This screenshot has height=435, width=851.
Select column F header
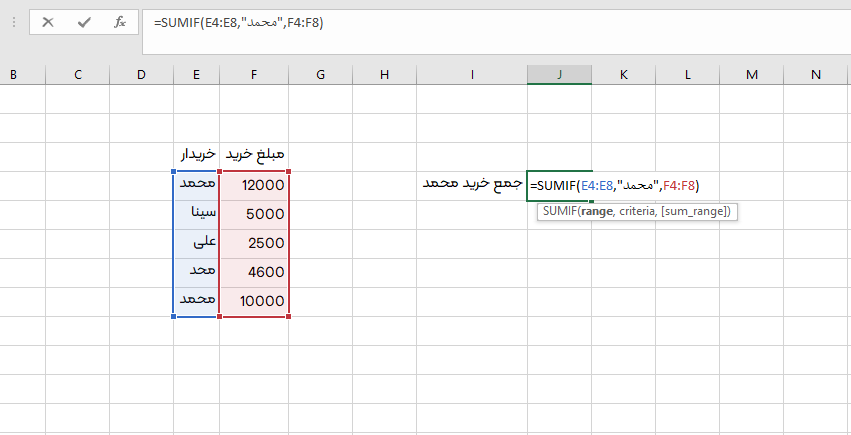(254, 74)
